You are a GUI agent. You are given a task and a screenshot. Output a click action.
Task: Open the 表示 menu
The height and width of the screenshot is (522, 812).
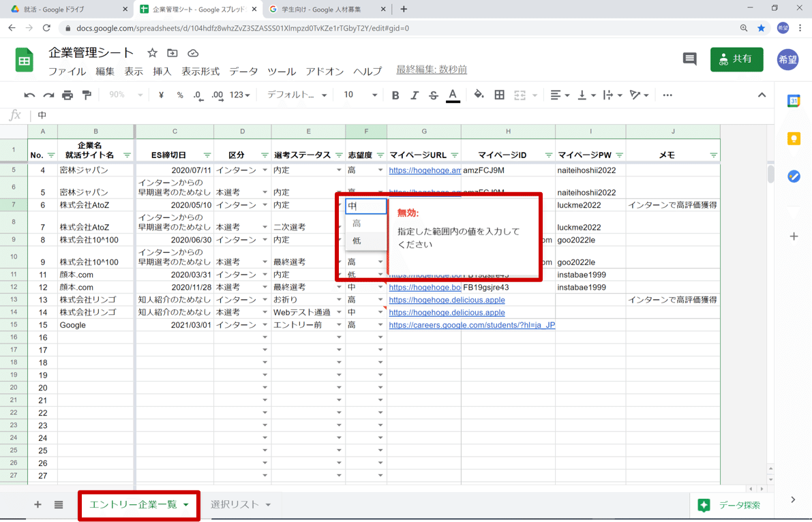pos(134,72)
